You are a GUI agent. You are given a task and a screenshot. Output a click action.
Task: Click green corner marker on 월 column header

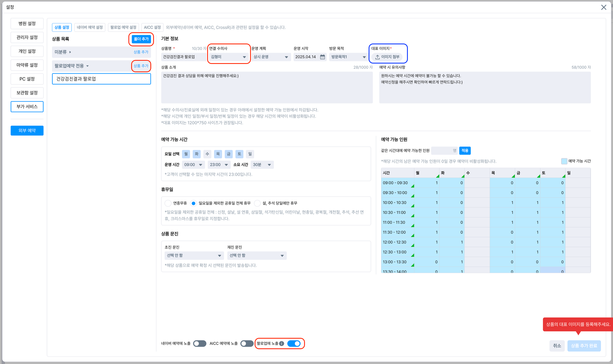point(438,176)
